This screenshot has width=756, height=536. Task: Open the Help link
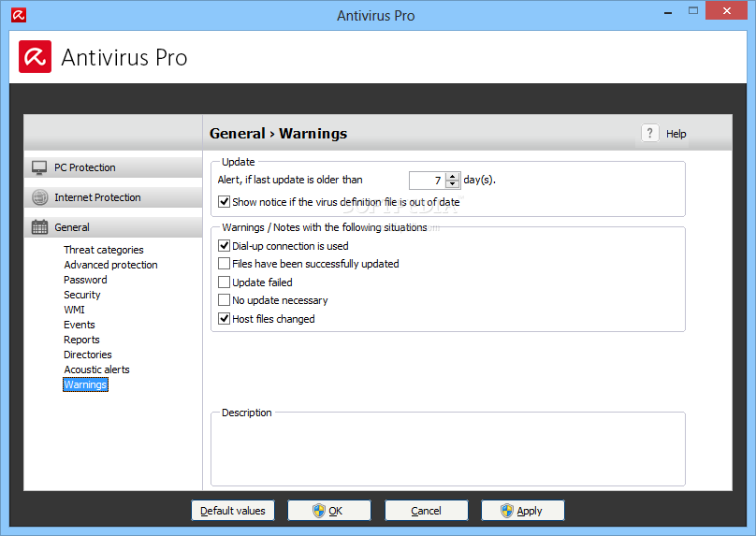(x=676, y=134)
